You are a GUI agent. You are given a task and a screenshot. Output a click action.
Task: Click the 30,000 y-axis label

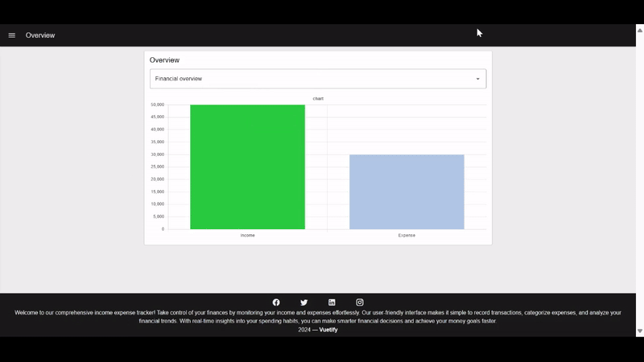click(x=156, y=154)
